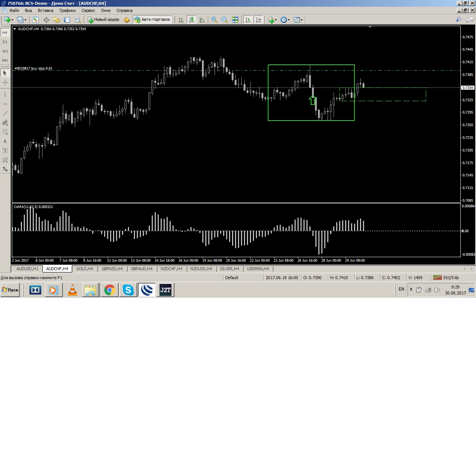Zoom in on the chart
The image size is (476, 463).
(x=214, y=20)
